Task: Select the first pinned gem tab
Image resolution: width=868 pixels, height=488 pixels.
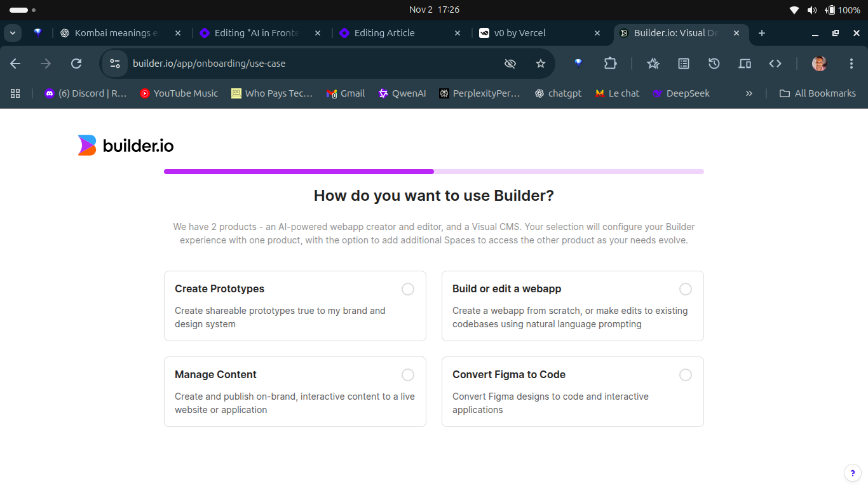Action: point(38,33)
